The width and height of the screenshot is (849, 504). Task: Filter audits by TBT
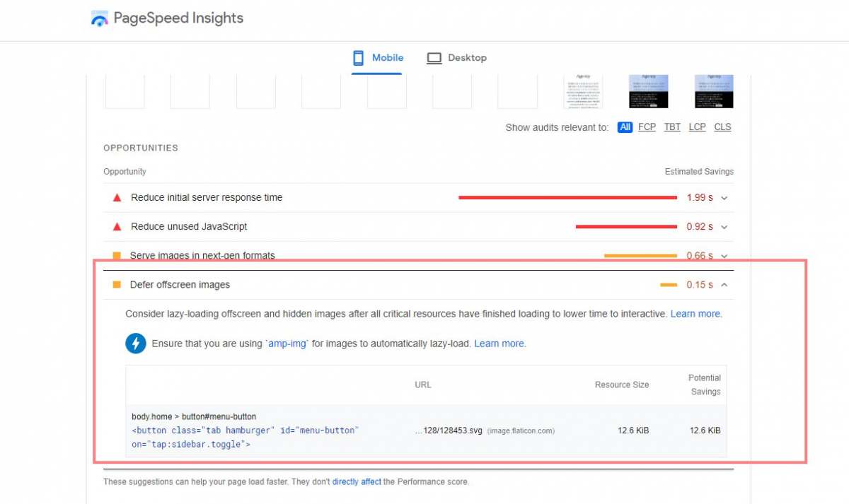click(x=672, y=127)
